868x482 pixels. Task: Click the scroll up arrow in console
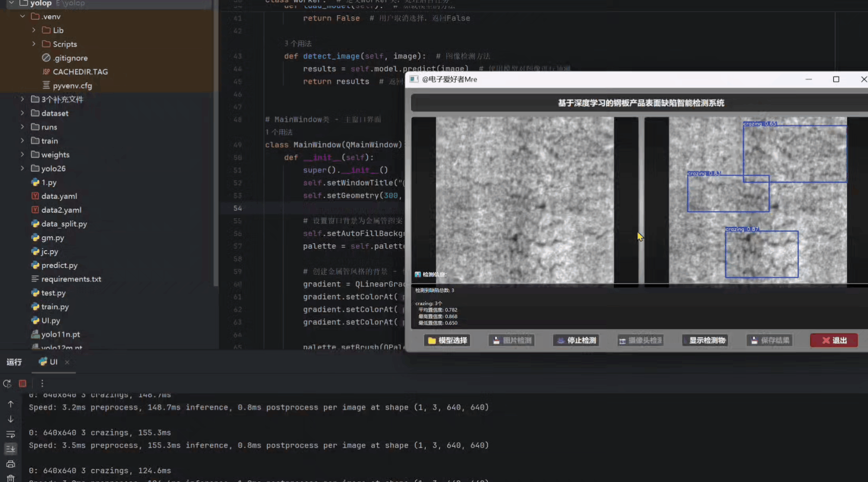click(11, 404)
